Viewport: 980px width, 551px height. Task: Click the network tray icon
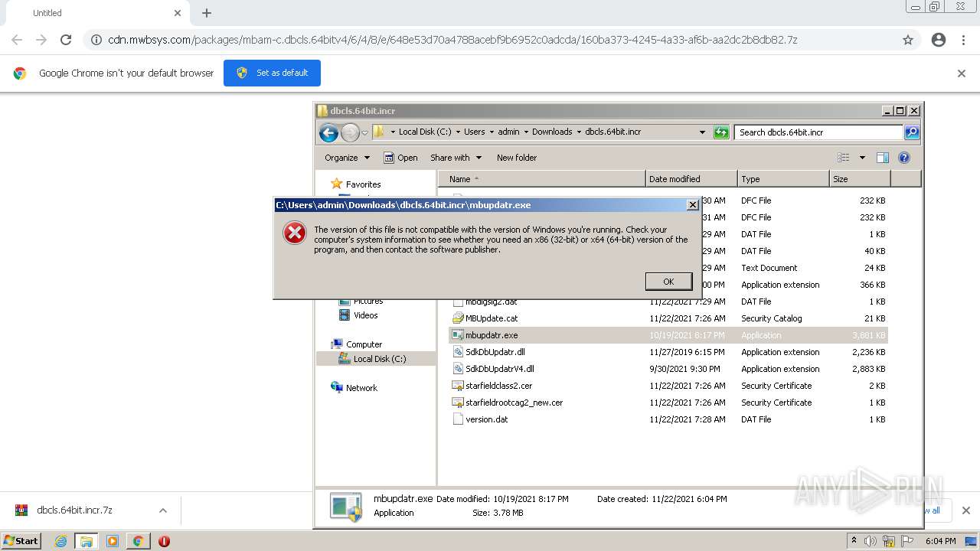tap(889, 541)
